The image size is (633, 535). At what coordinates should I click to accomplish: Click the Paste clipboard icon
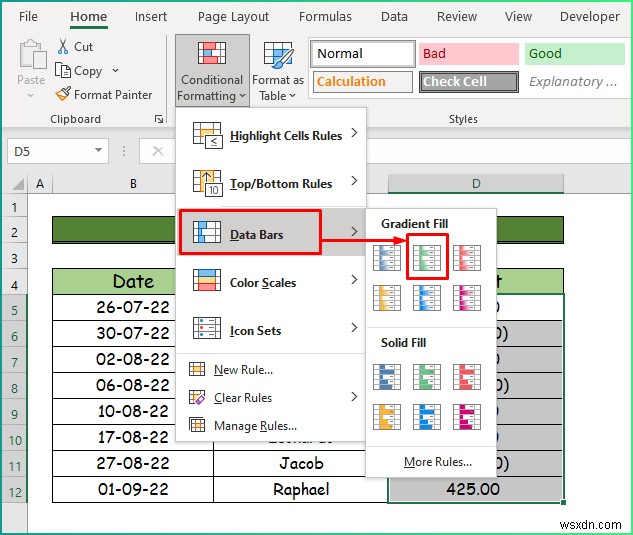pos(32,54)
